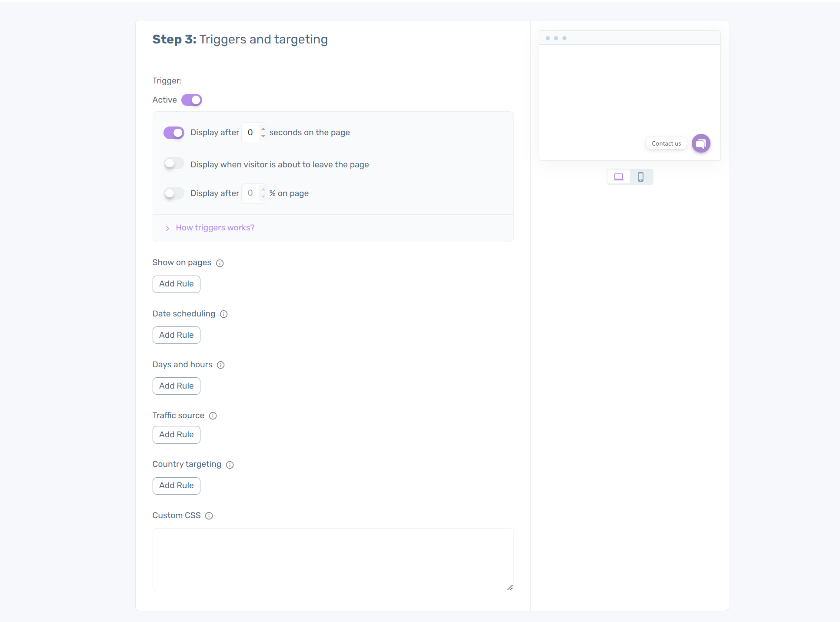Enable Display when visitor is about to leave

pos(173,165)
